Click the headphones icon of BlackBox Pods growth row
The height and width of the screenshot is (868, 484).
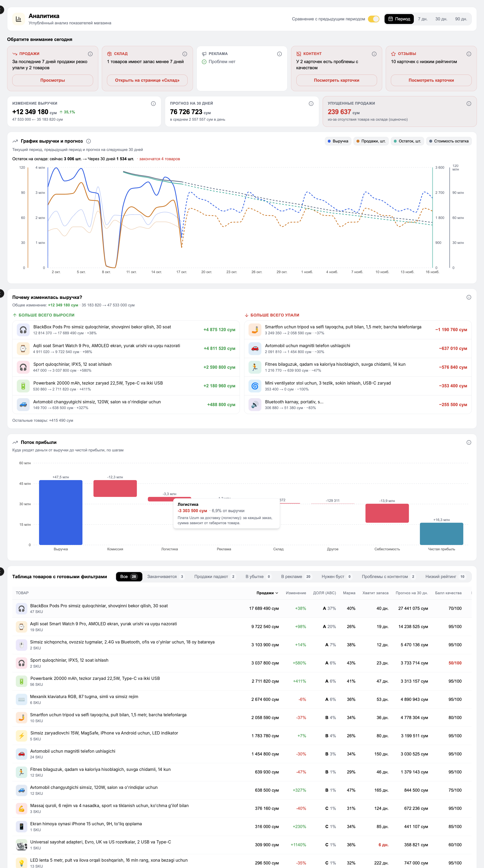coord(23,330)
